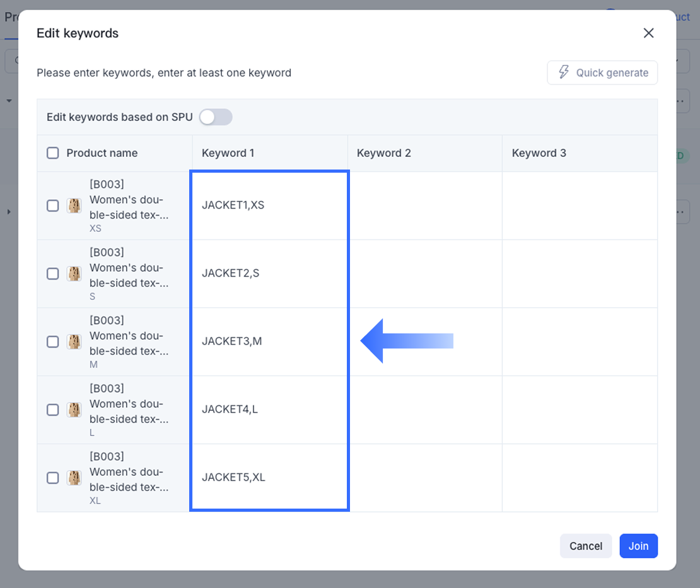This screenshot has height=588, width=700.
Task: Click the Quick generate lightning icon
Action: [564, 72]
